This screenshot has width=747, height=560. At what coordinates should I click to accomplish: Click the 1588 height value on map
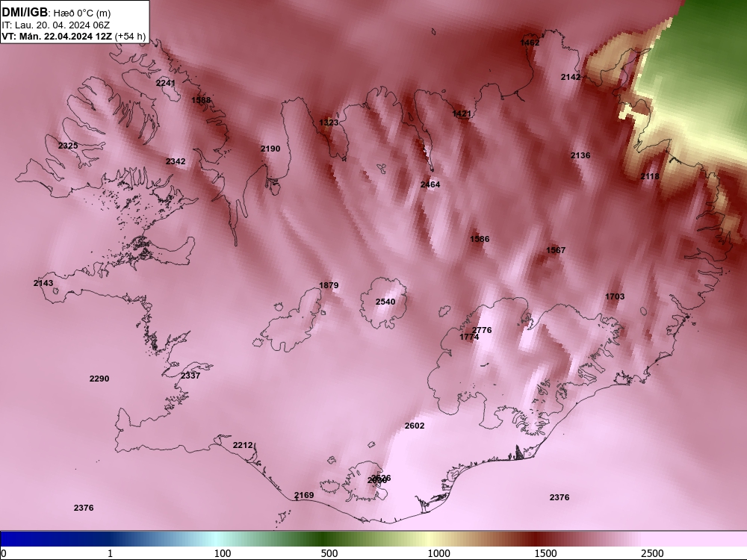pos(201,100)
